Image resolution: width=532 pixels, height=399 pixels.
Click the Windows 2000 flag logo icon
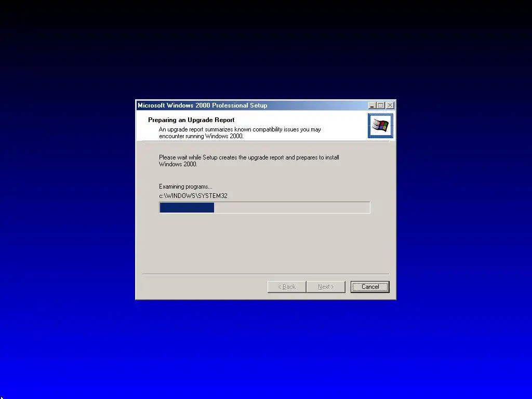(x=380, y=126)
